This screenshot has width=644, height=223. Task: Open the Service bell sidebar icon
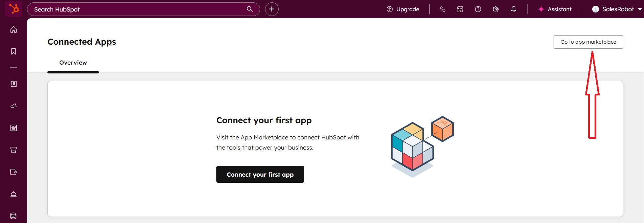(14, 194)
